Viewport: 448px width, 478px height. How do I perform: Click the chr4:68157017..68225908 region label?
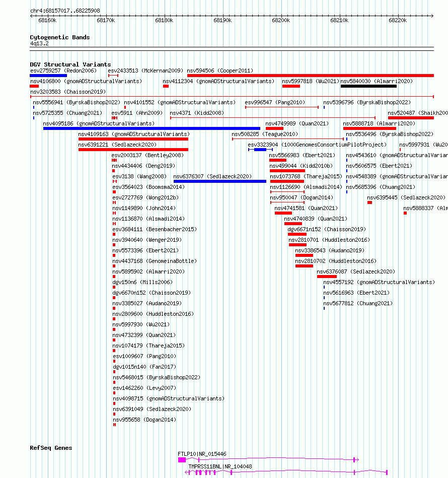tap(65, 11)
